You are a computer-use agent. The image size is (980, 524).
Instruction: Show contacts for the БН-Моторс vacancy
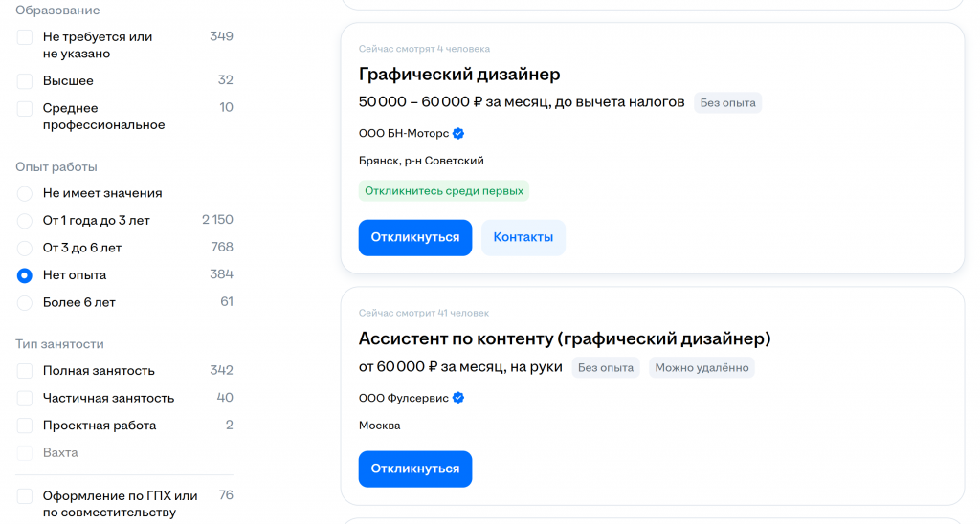[x=523, y=237]
